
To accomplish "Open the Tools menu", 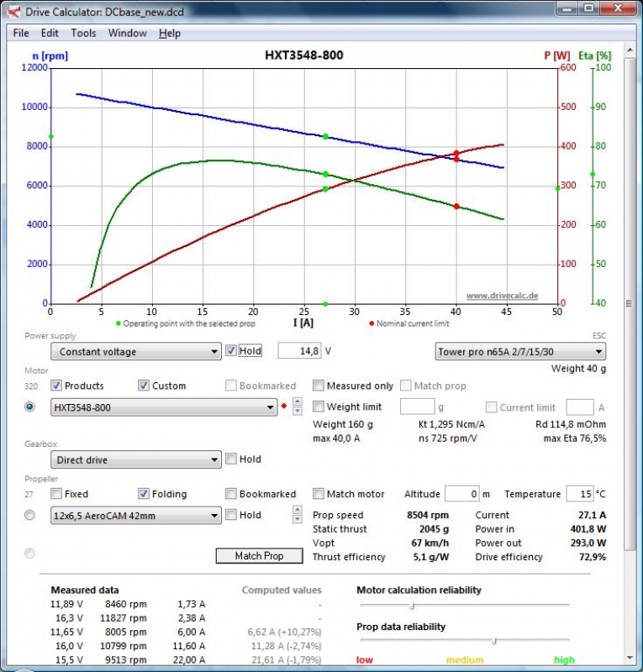I will [83, 33].
